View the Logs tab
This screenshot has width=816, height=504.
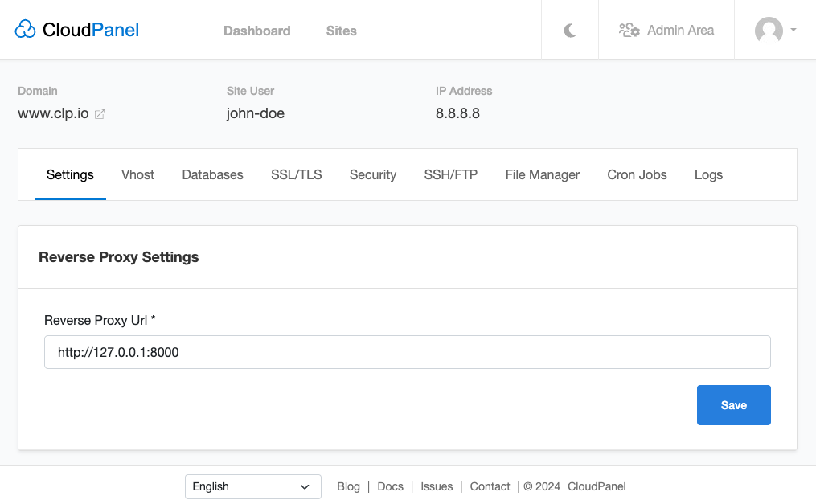click(708, 174)
